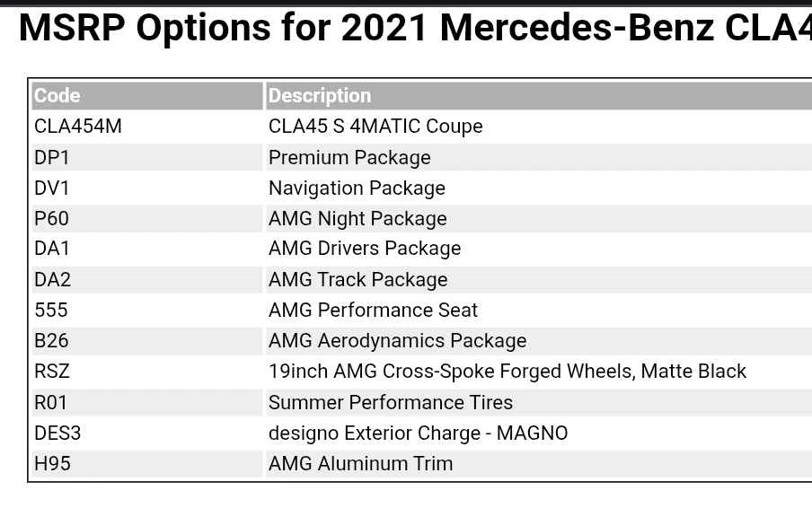Click the AMG Performance Seat description
This screenshot has height=508, width=812.
point(373,311)
